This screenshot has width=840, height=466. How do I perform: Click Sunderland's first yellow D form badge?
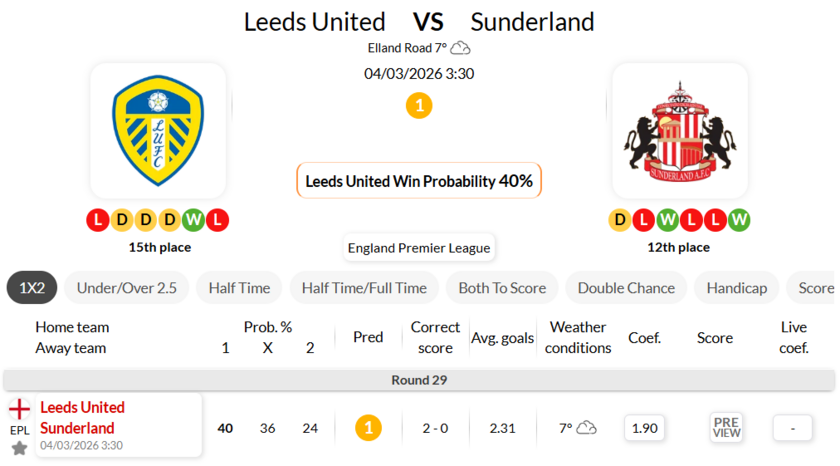pyautogui.click(x=620, y=219)
